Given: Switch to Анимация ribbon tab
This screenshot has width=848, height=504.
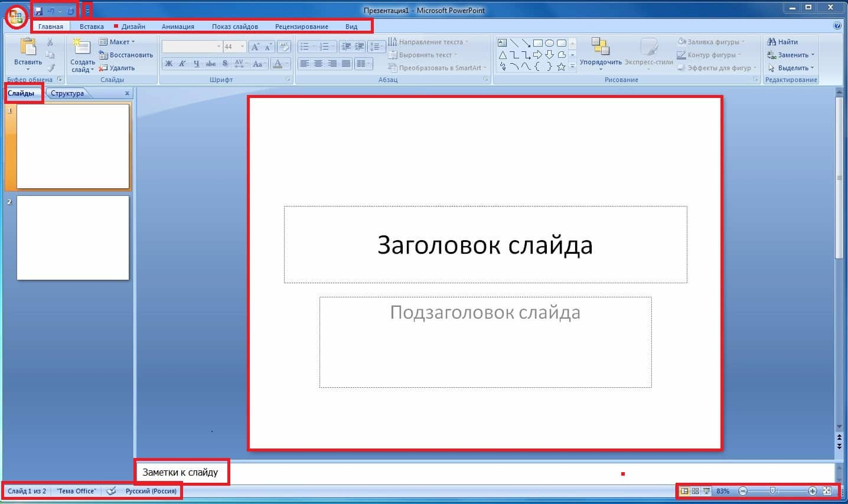Looking at the screenshot, I should click(x=178, y=27).
